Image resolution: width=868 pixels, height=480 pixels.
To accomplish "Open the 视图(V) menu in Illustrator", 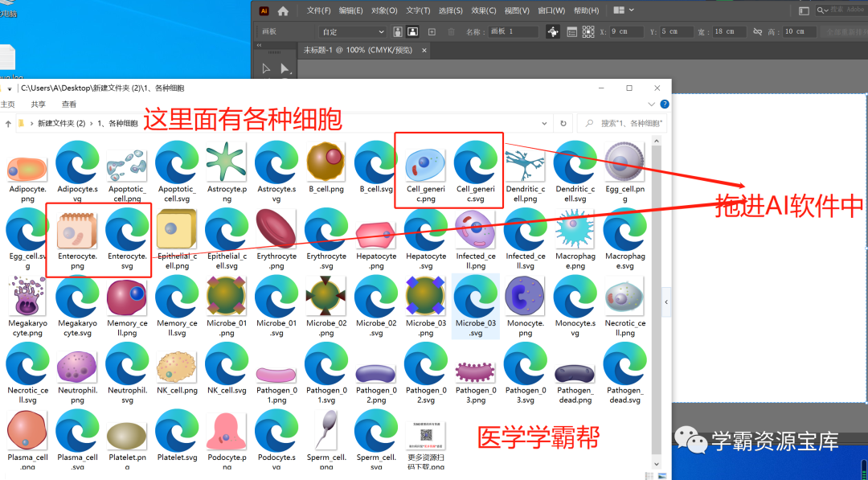I will pos(517,10).
